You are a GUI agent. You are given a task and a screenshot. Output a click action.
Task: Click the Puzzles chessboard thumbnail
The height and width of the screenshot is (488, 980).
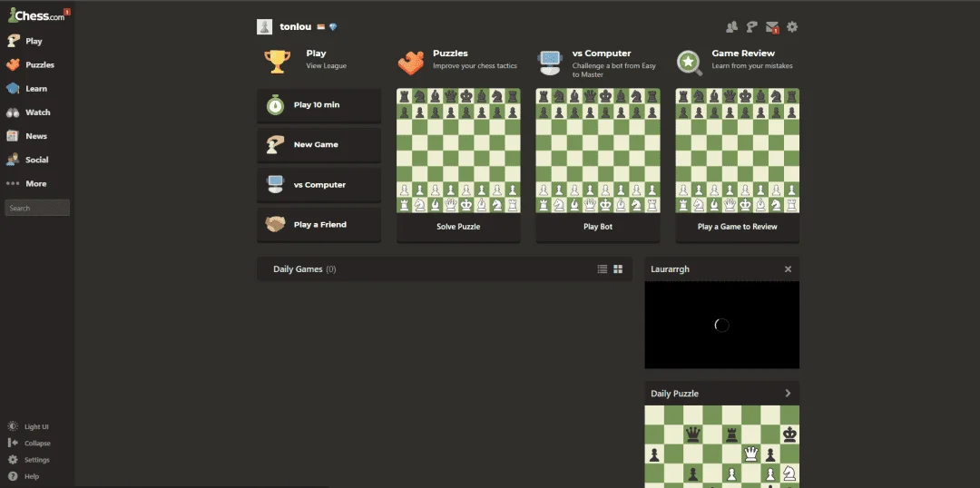tap(458, 151)
